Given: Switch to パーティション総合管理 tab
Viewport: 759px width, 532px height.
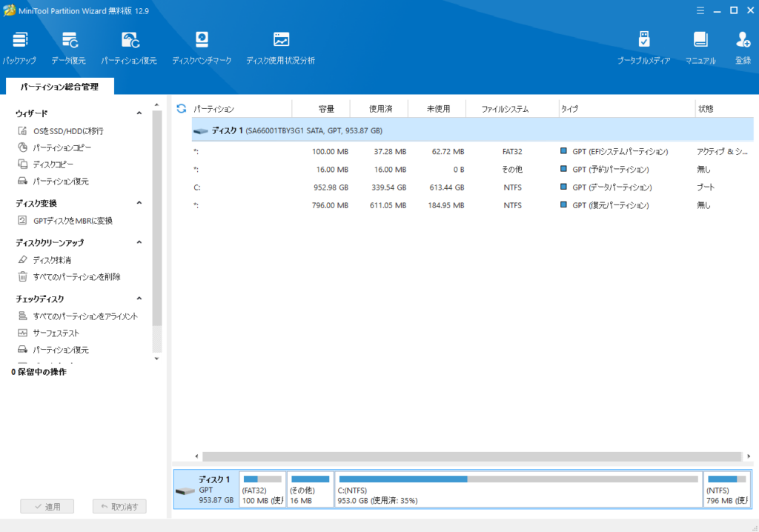Looking at the screenshot, I should point(59,87).
